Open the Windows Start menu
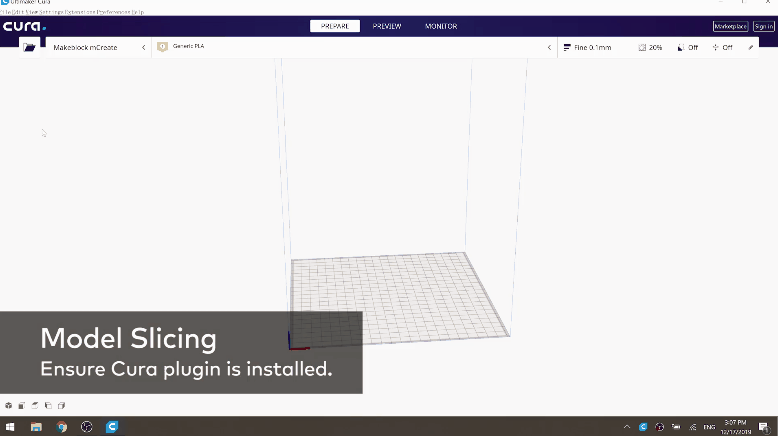The image size is (778, 436). coord(10,427)
